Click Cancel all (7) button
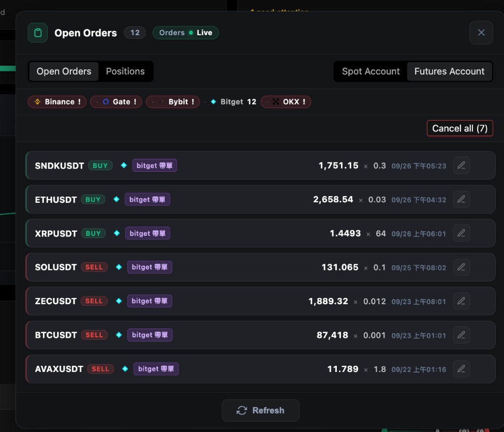The width and height of the screenshot is (504, 432). point(459,128)
